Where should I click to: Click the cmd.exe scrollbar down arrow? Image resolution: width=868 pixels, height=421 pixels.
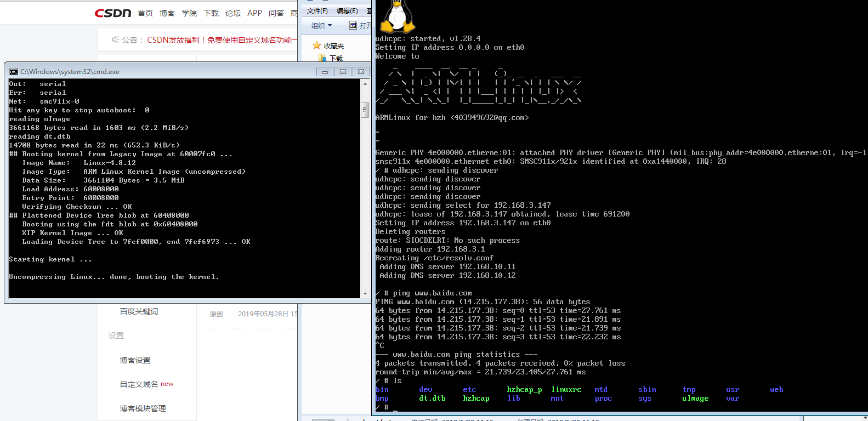(365, 294)
